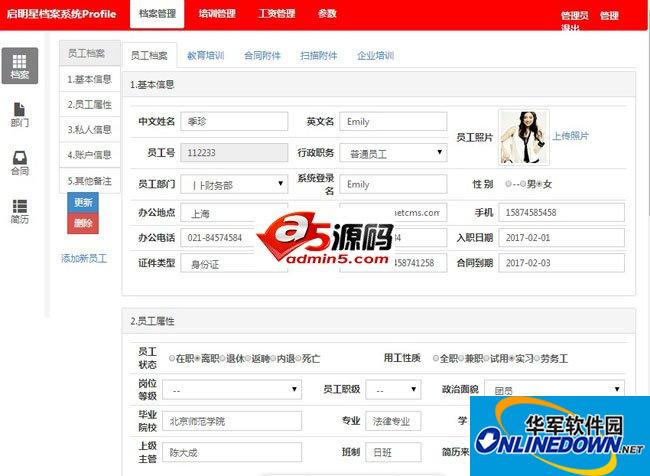Image resolution: width=650 pixels, height=476 pixels.
Task: Open the 参数 top menu
Action: pyautogui.click(x=327, y=14)
